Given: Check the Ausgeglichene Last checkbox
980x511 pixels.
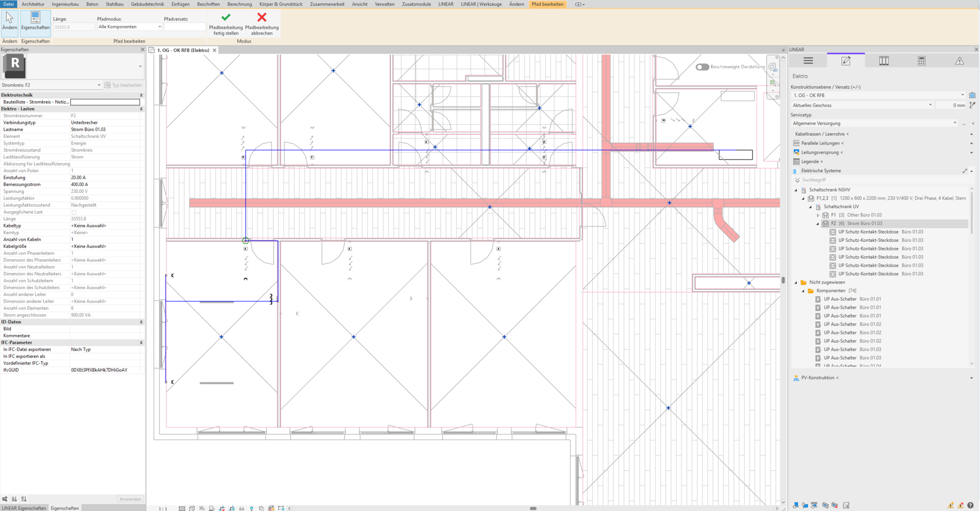Looking at the screenshot, I should 74,212.
